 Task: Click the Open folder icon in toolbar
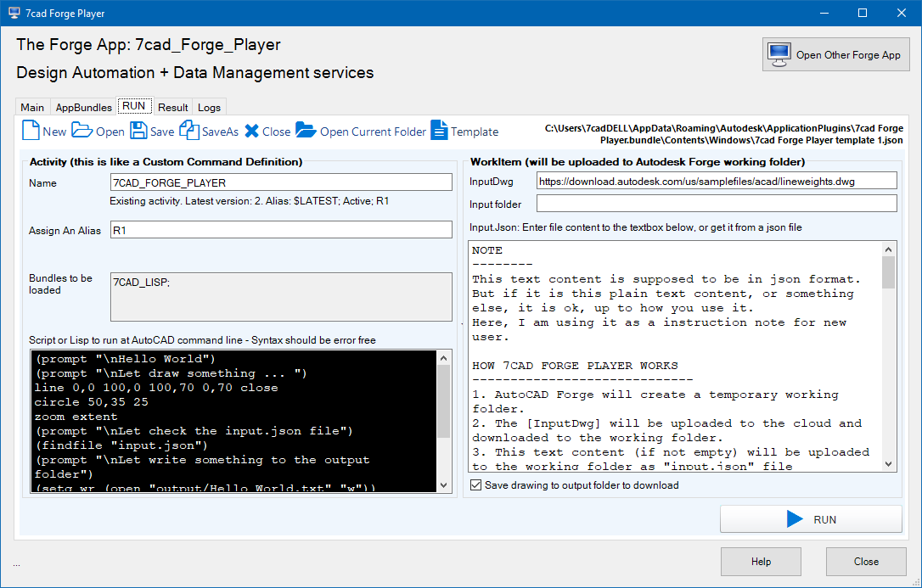coord(82,131)
